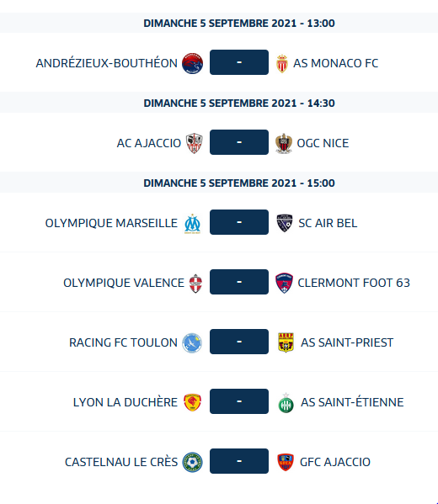Click the Lyon La Duchère lion crest

coord(192,402)
